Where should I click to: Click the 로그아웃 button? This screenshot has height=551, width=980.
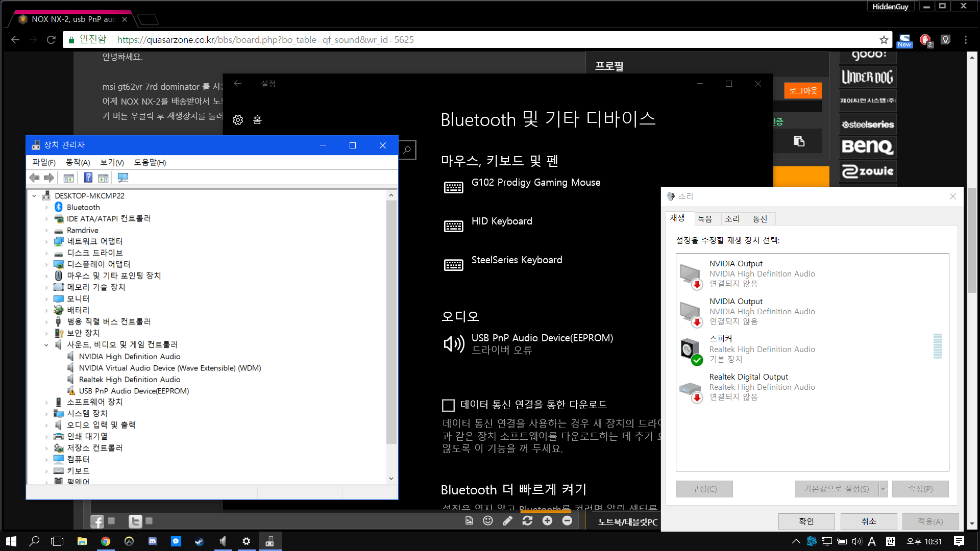[802, 90]
